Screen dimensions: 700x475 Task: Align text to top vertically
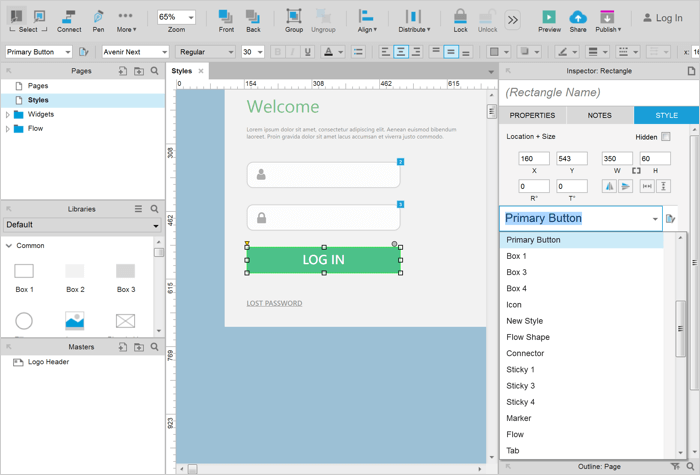[436, 52]
